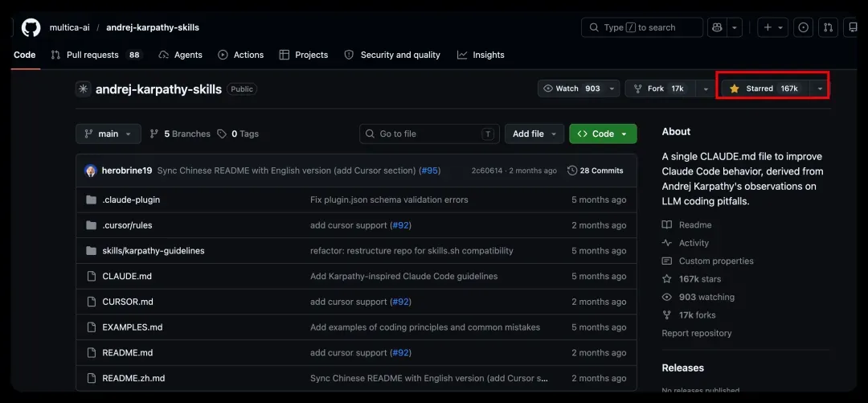Viewport: 868px width, 403px height.
Task: Open the Activity link in About
Action: coord(686,243)
